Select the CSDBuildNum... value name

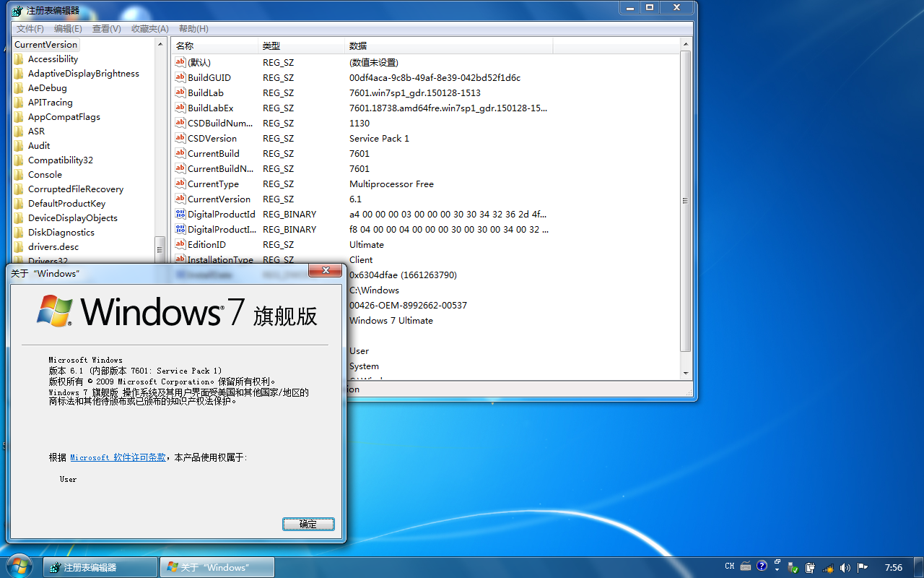(220, 123)
